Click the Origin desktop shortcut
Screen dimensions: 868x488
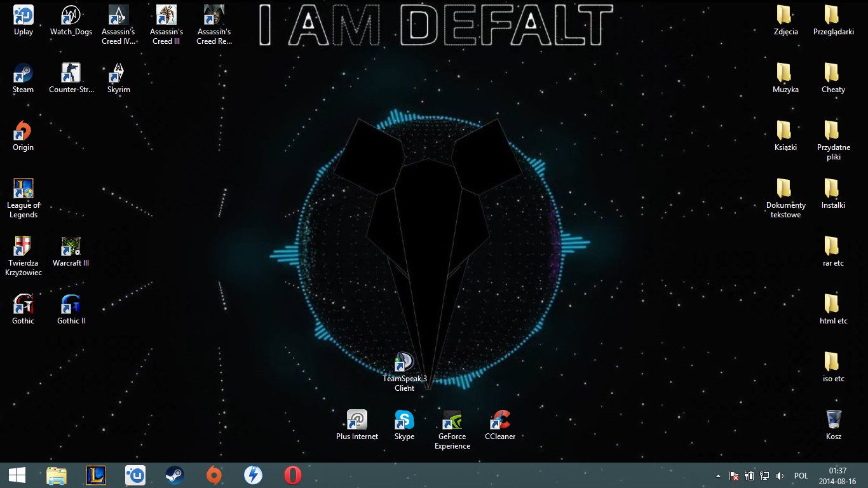pyautogui.click(x=24, y=135)
